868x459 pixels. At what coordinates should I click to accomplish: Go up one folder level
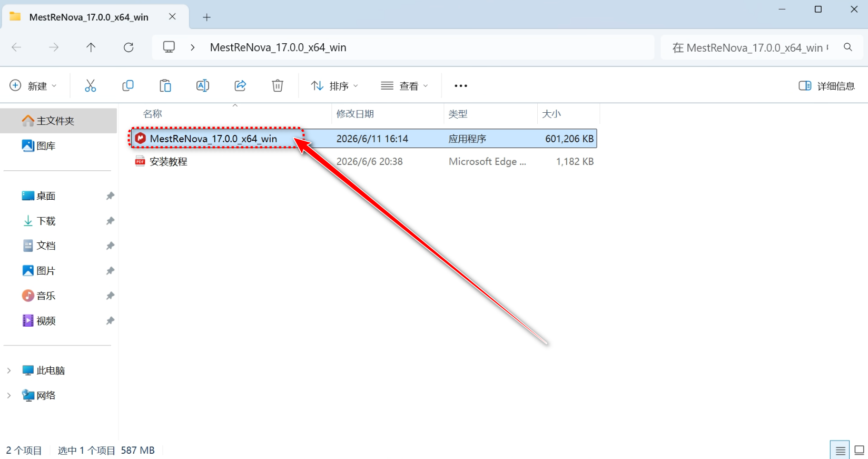pos(91,47)
